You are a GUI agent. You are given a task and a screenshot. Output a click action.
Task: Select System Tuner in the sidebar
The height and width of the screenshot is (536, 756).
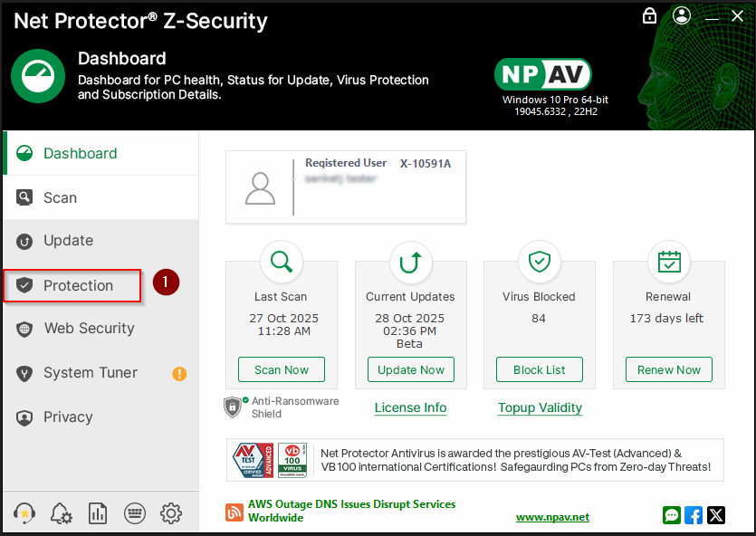pyautogui.click(x=91, y=373)
